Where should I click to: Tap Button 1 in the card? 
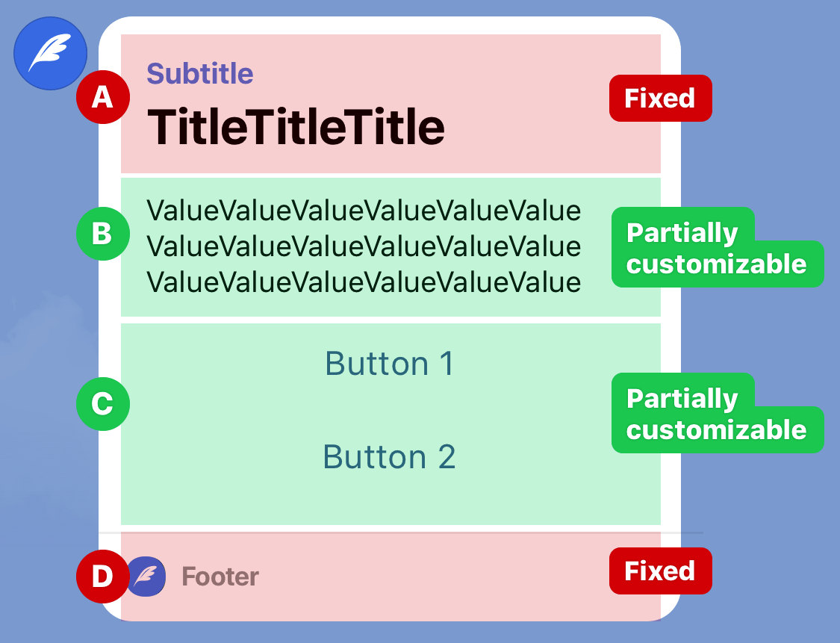pos(390,364)
